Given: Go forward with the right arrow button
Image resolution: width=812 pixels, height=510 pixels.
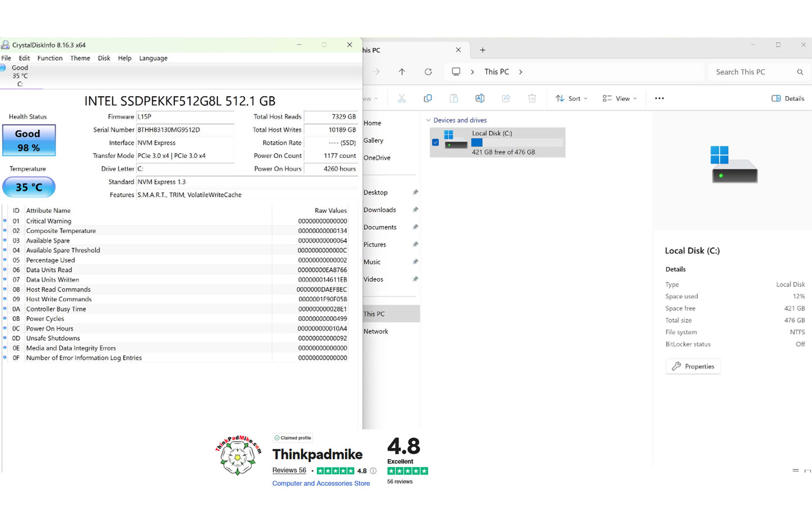Looking at the screenshot, I should pyautogui.click(x=376, y=72).
